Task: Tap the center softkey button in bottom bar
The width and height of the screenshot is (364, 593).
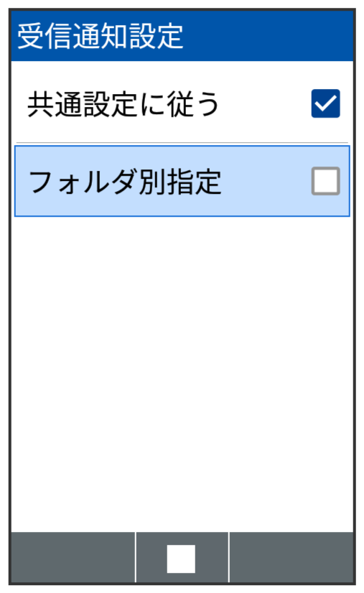Action: pos(182,557)
